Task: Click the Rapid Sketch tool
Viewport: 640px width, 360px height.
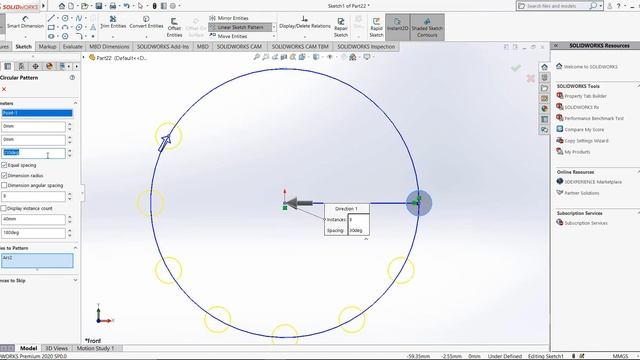Action: point(376,27)
